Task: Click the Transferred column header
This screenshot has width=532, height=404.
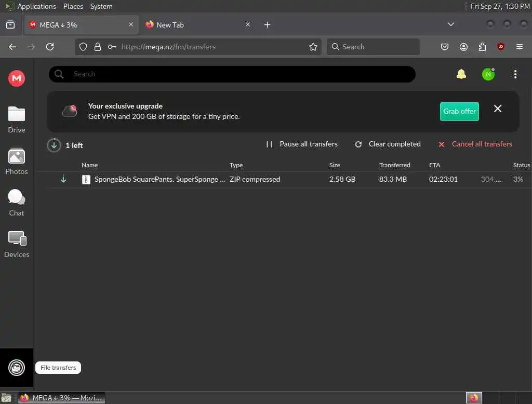Action: [x=395, y=165]
